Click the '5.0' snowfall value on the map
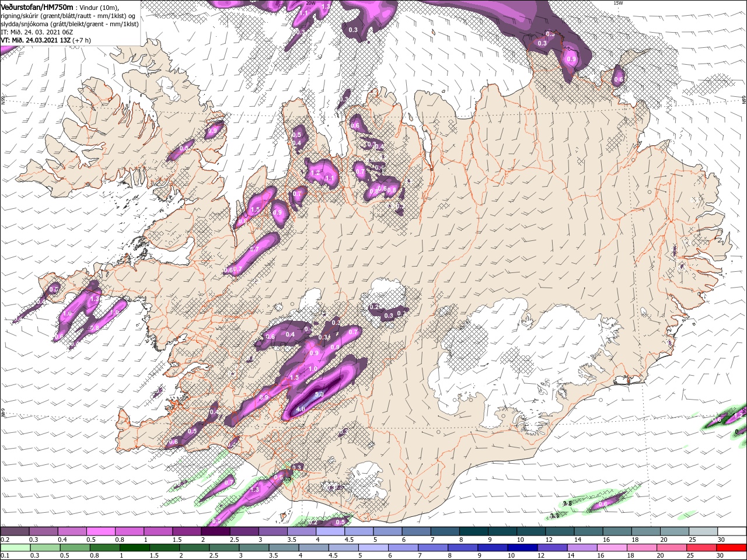 319,395
